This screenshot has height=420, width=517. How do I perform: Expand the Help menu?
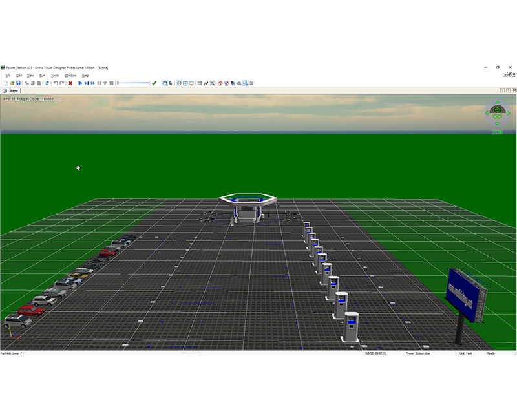click(85, 76)
